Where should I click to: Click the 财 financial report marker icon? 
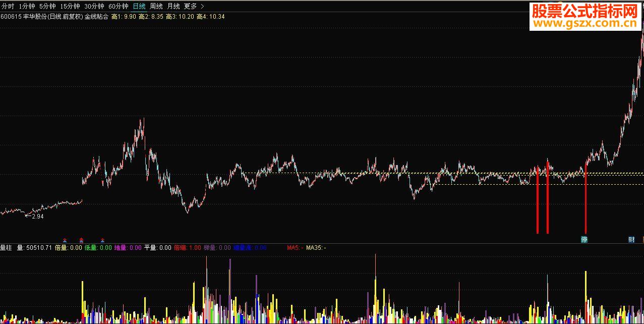631,240
